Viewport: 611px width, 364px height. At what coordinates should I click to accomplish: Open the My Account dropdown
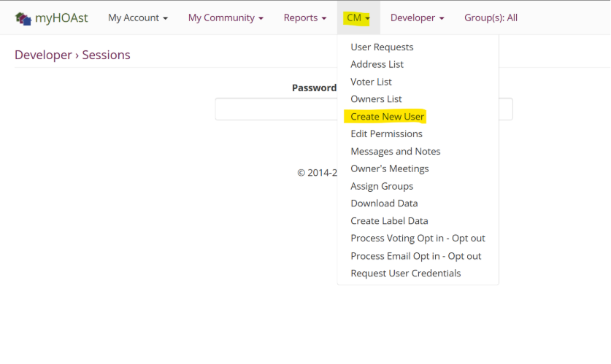pos(138,18)
